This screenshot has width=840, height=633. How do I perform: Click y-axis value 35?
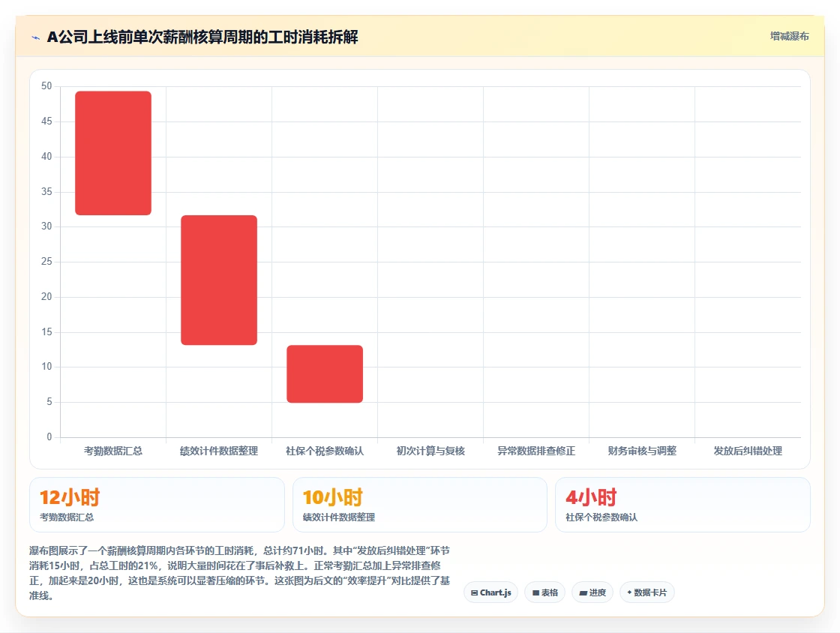tap(46, 192)
